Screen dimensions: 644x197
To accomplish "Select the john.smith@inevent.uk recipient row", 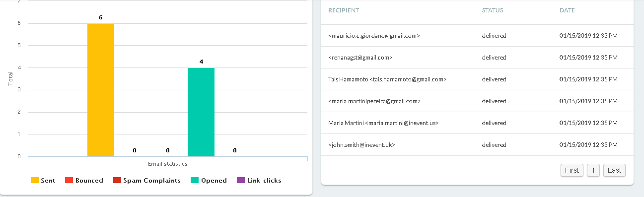I will 477,145.
